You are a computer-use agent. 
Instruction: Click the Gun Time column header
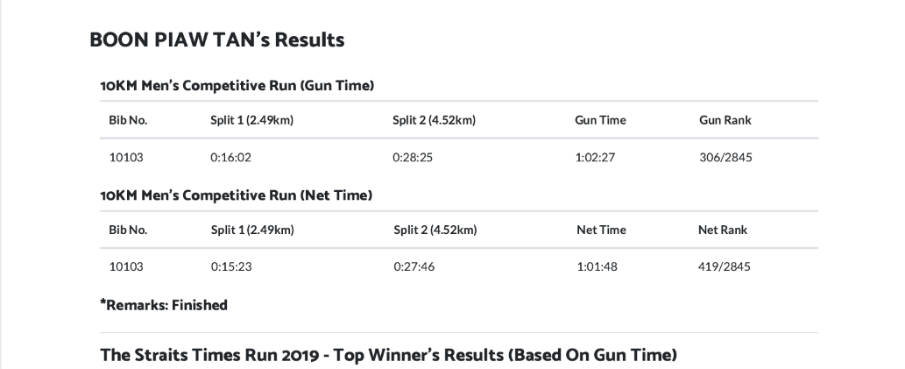coord(600,120)
